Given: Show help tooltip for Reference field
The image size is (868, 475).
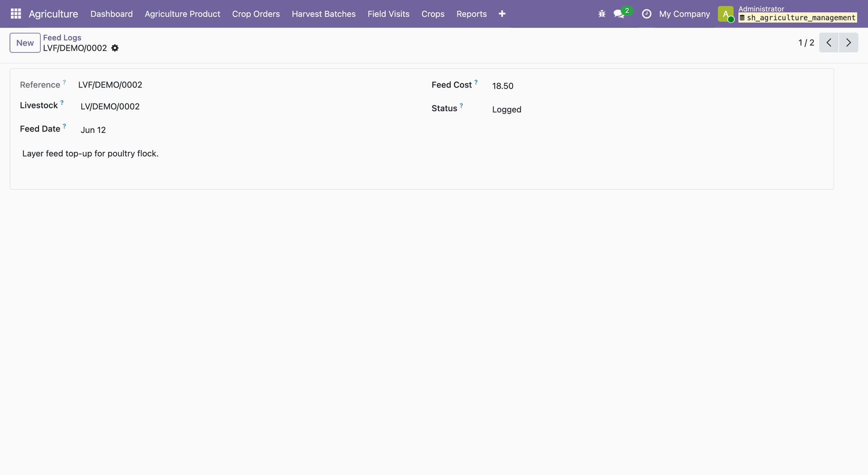Looking at the screenshot, I should pos(64,82).
